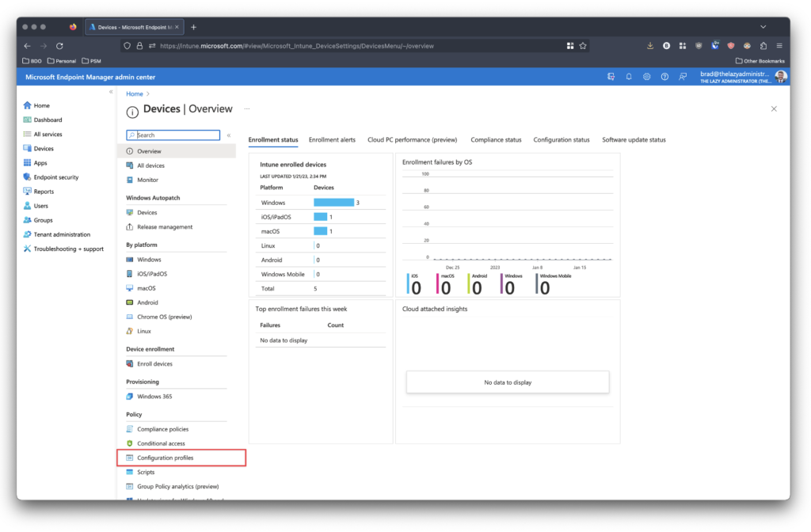Open the Devices Overview more options ellipsis

(x=247, y=109)
